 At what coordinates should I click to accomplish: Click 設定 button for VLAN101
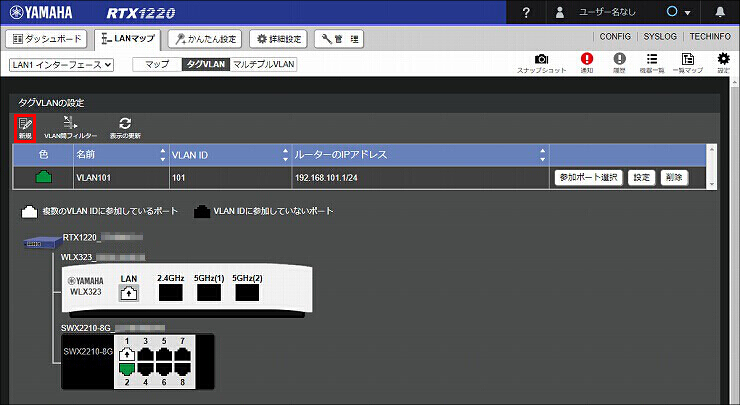(641, 177)
